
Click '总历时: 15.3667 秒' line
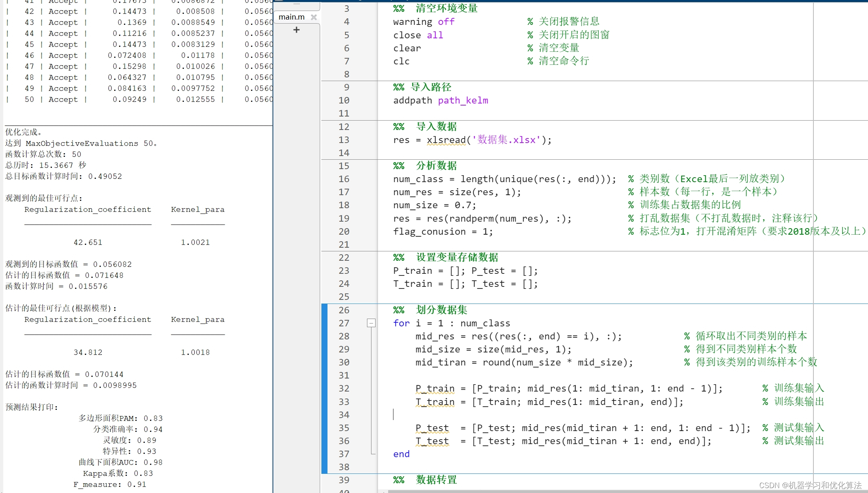click(x=46, y=165)
